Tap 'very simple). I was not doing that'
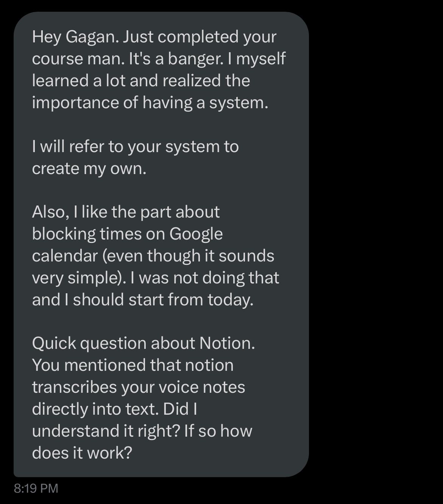The image size is (443, 504). coord(156,278)
